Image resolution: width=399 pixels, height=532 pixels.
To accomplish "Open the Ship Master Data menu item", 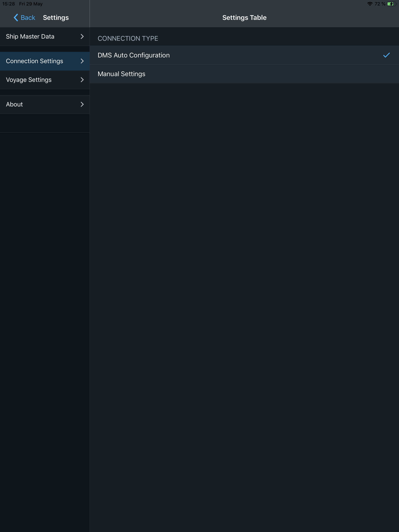I will click(30, 37).
